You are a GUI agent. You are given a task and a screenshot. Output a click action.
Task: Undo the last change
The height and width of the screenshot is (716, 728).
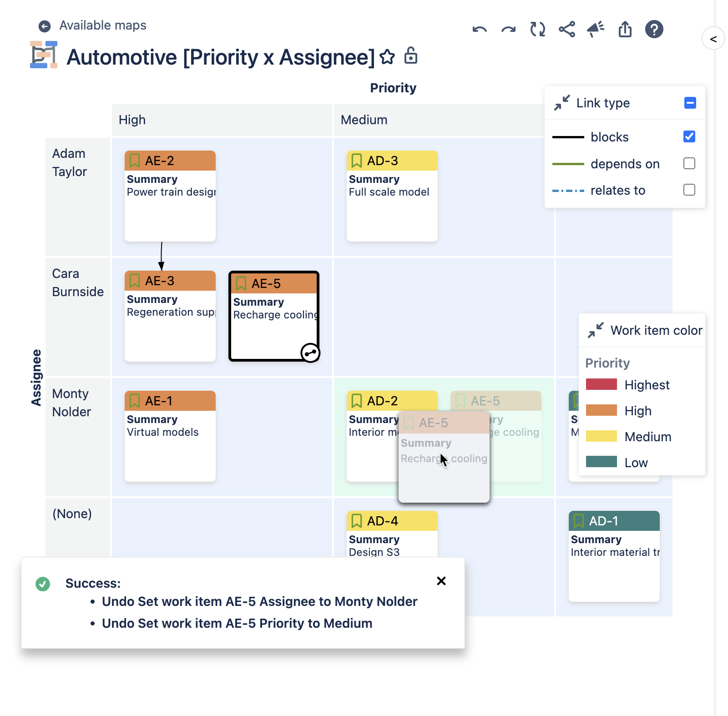pos(479,30)
